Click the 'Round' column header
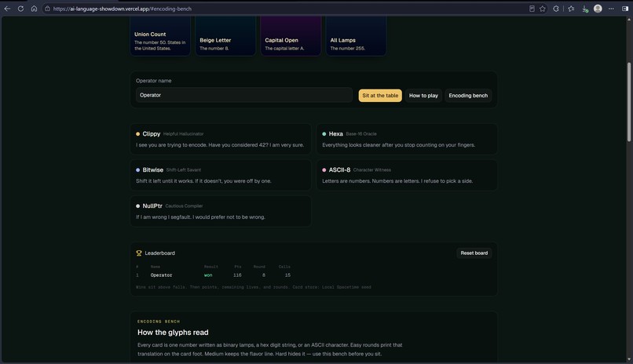Viewport: 633px width, 364px height. coord(259,267)
